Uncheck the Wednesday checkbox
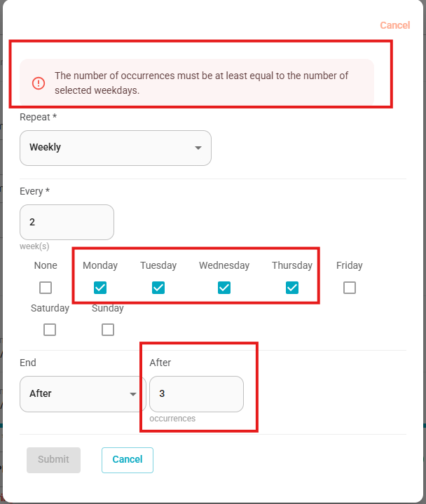This screenshot has width=426, height=504. click(x=224, y=288)
